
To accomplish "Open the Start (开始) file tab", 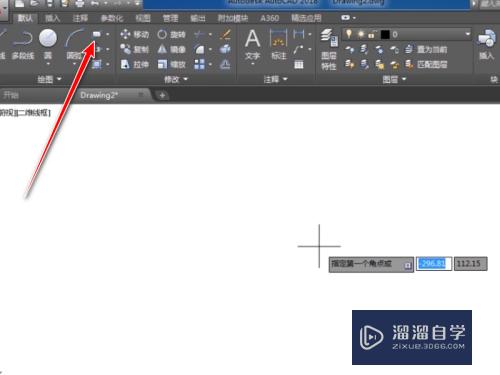I will click(11, 95).
